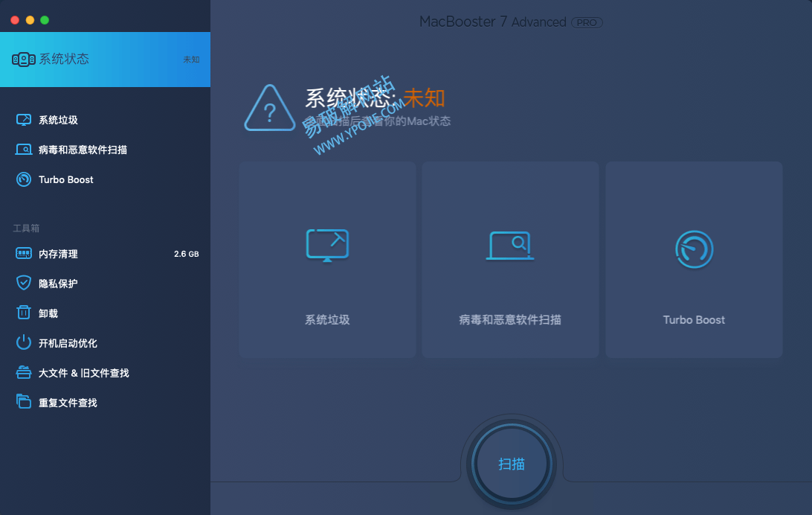
Task: Open 系统垃圾 from the sidebar
Action: 58,121
